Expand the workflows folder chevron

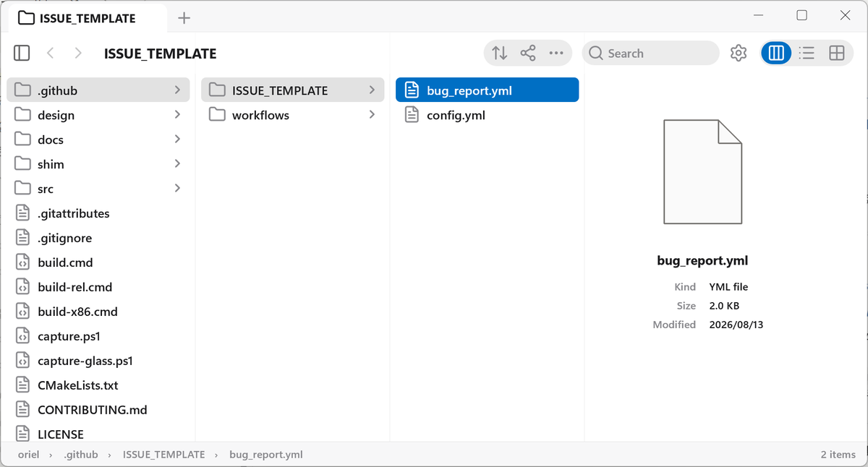[x=372, y=115]
